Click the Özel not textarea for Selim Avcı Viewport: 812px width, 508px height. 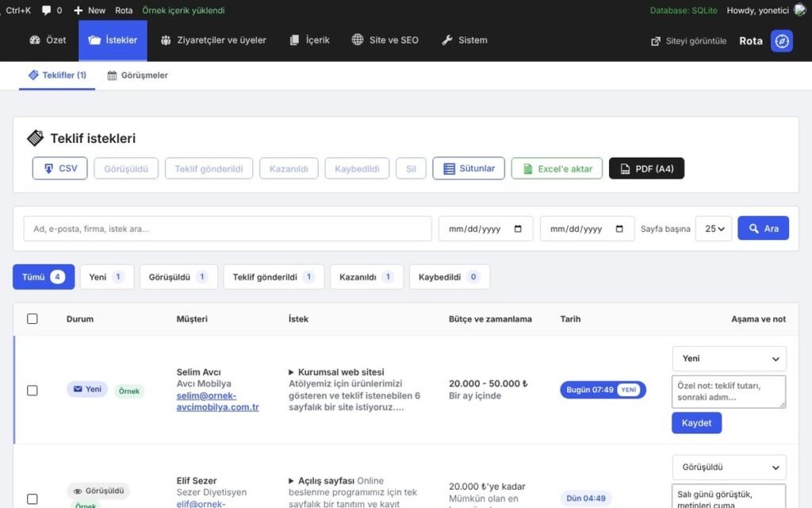click(729, 391)
